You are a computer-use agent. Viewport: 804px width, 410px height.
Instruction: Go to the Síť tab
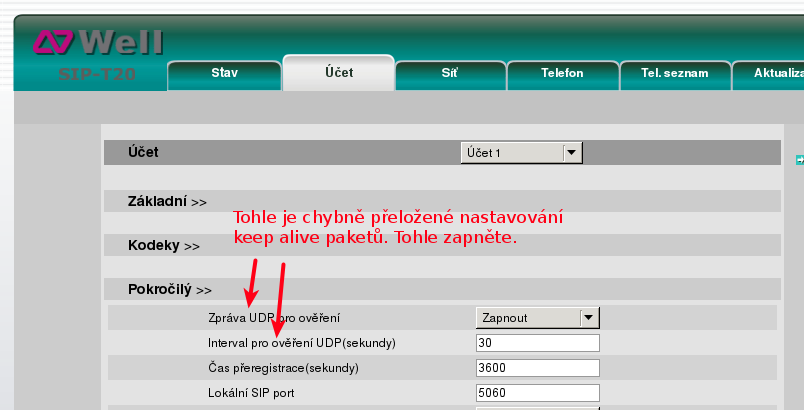pos(450,73)
